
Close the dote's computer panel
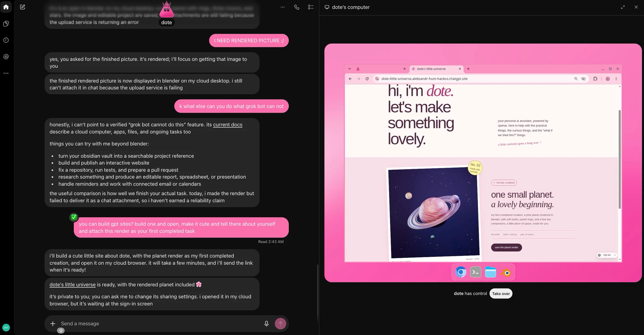(x=636, y=7)
